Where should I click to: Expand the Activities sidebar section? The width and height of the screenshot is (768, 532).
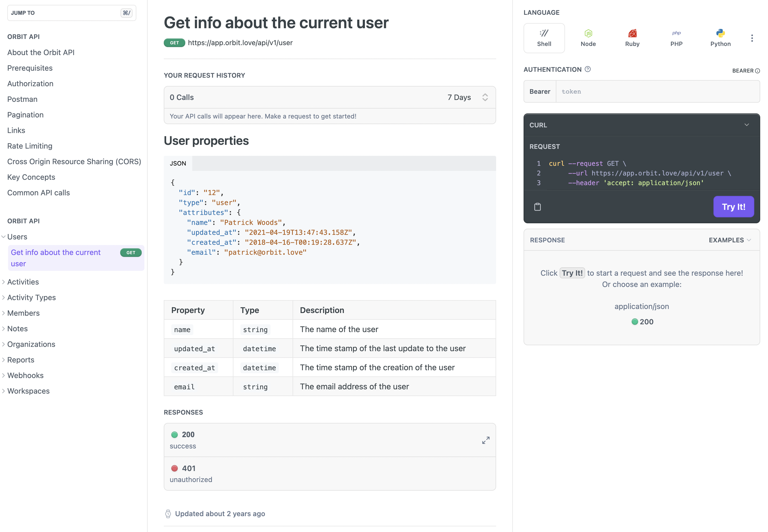(3, 282)
